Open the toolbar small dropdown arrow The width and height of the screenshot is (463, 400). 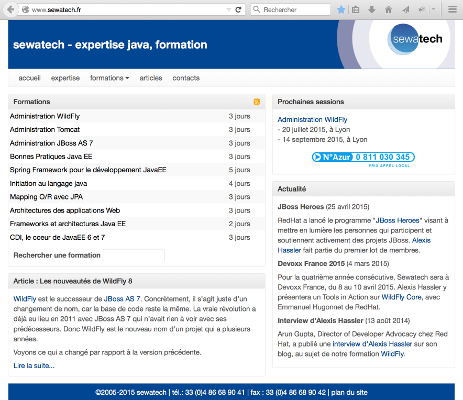433,10
